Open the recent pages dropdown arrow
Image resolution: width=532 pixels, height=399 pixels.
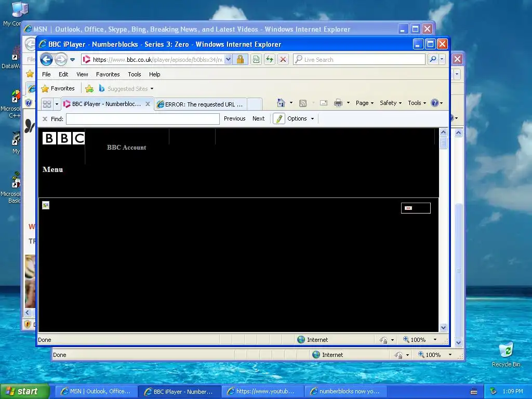tap(72, 60)
